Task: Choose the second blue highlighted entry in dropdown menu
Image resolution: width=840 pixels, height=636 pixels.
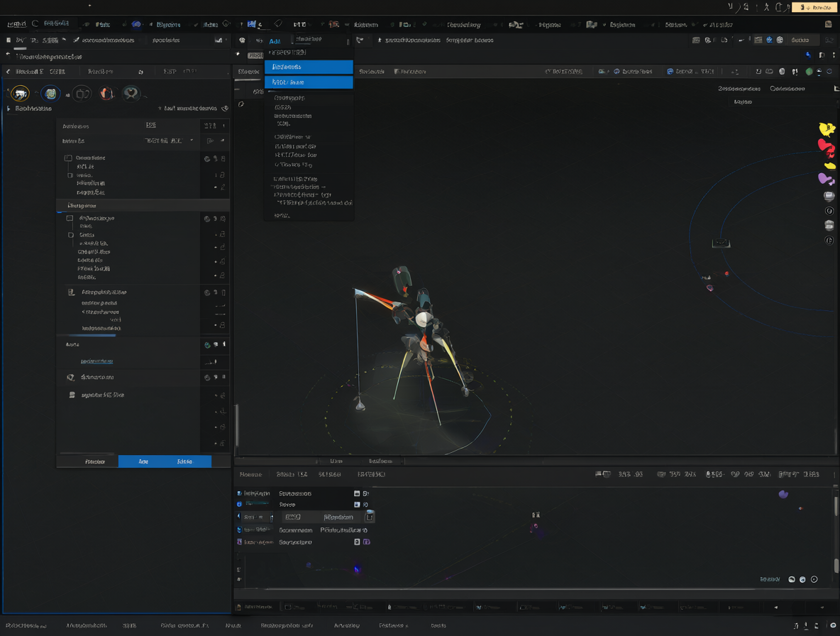Action: (309, 82)
